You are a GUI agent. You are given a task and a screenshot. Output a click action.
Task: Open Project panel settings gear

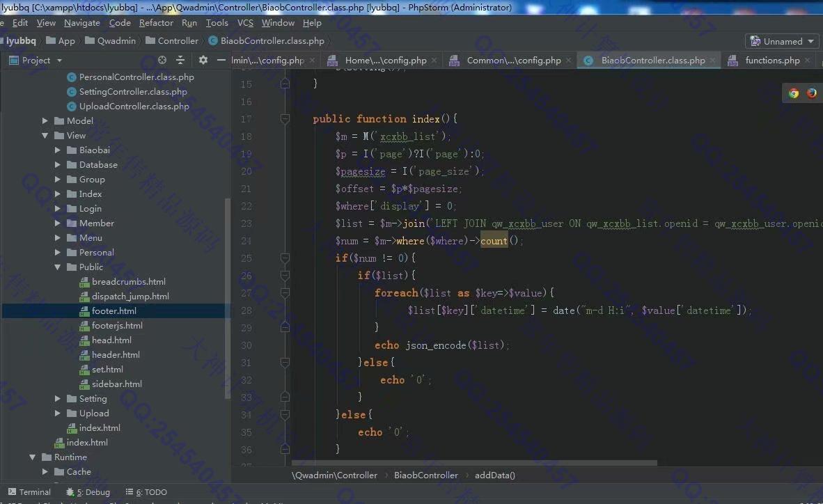203,61
